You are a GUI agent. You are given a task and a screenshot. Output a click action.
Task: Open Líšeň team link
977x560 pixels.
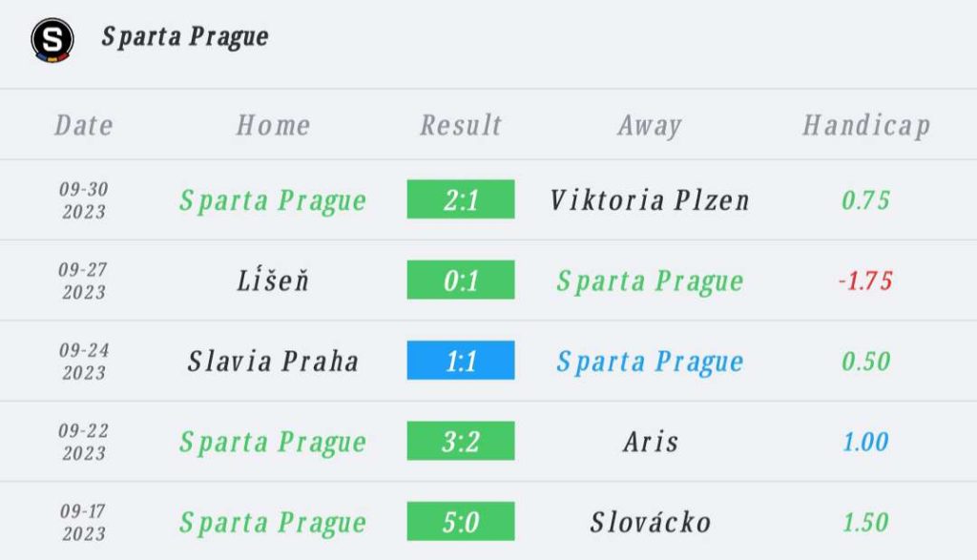tap(273, 280)
